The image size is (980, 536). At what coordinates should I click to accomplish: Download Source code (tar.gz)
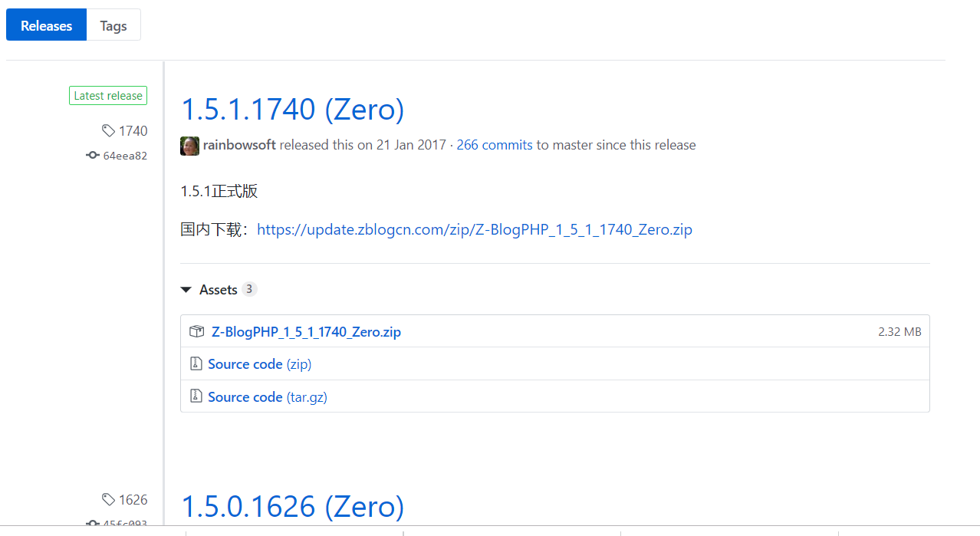(x=267, y=397)
